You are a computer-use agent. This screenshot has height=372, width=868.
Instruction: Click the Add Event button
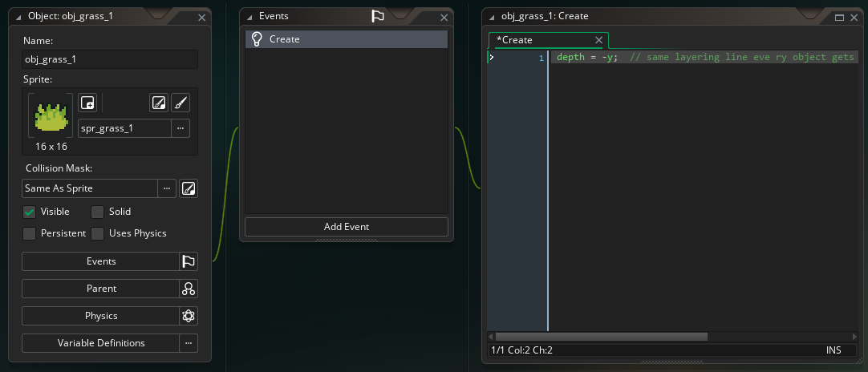pos(347,227)
